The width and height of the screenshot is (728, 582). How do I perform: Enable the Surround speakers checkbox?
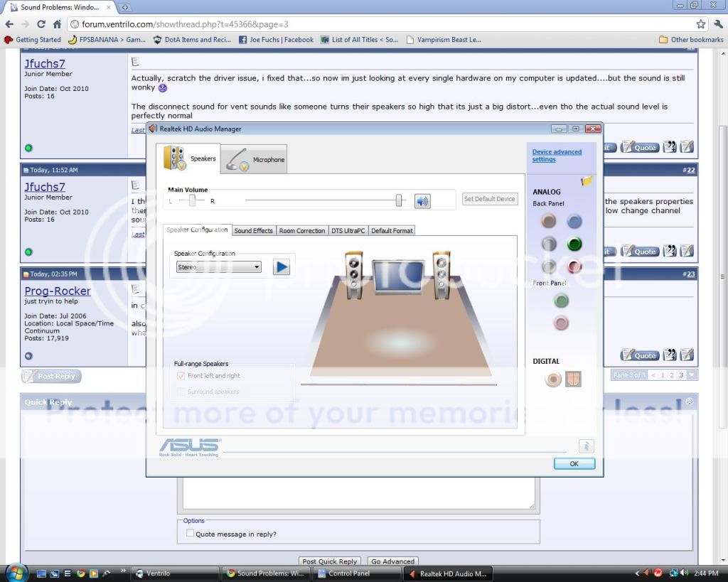(181, 392)
